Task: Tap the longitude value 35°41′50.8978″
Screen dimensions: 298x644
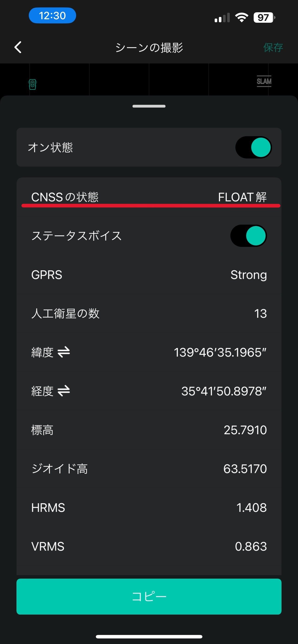Action: tap(224, 391)
